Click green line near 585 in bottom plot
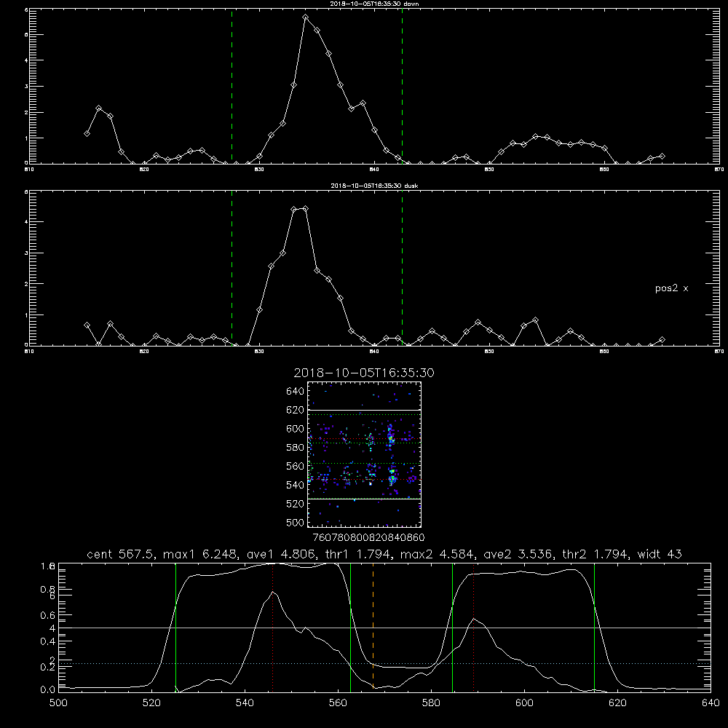 coord(452,628)
